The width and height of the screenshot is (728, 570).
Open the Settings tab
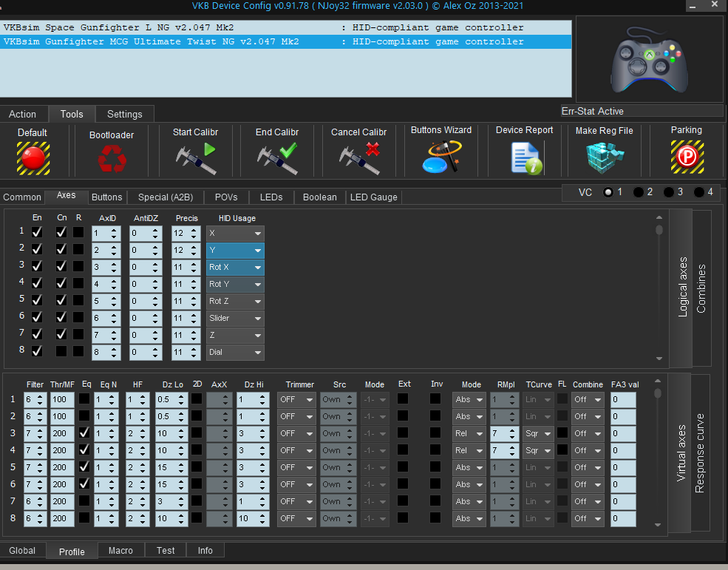coord(124,115)
